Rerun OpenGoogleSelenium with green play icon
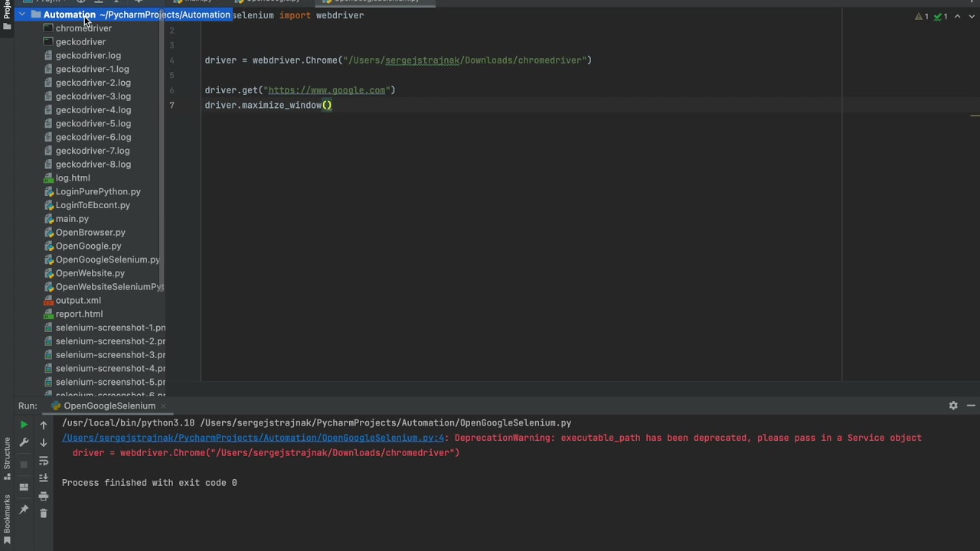 (24, 425)
